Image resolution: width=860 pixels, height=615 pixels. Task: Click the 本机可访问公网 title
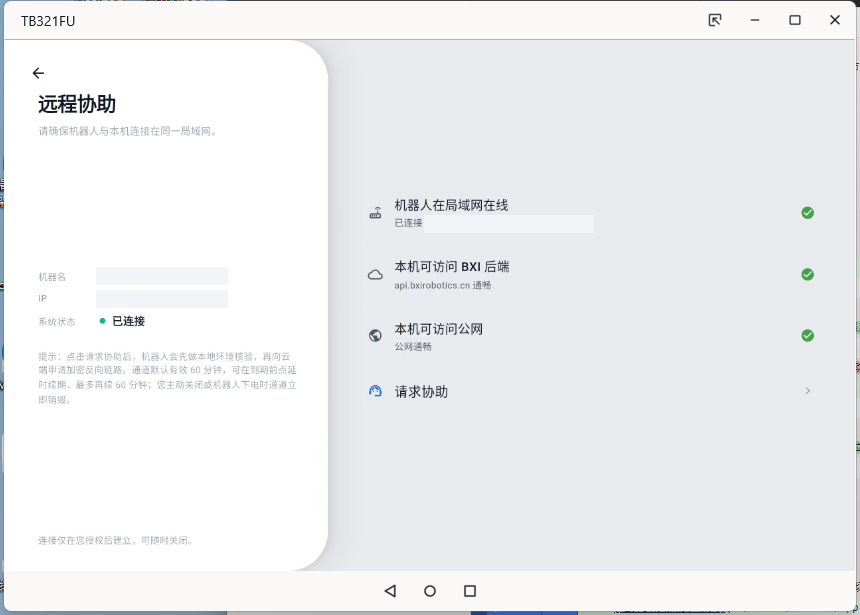(x=439, y=329)
